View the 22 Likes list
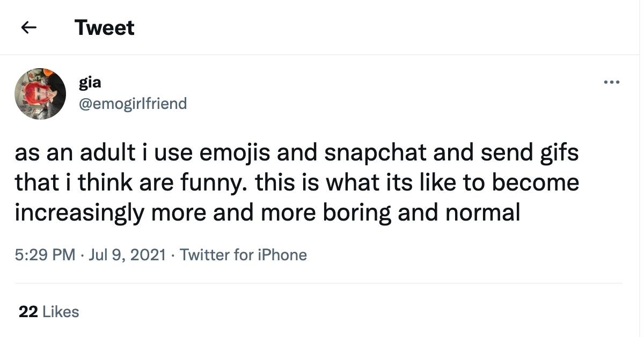 click(x=49, y=312)
